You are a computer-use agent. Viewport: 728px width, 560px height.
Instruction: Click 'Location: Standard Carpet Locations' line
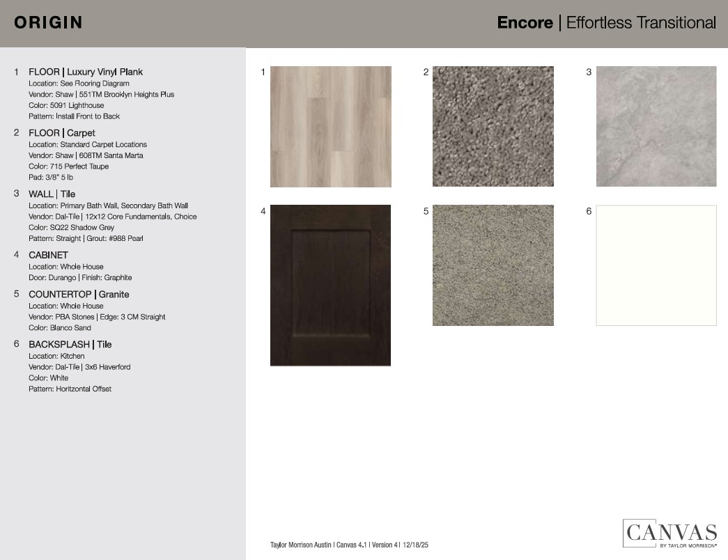tap(88, 144)
